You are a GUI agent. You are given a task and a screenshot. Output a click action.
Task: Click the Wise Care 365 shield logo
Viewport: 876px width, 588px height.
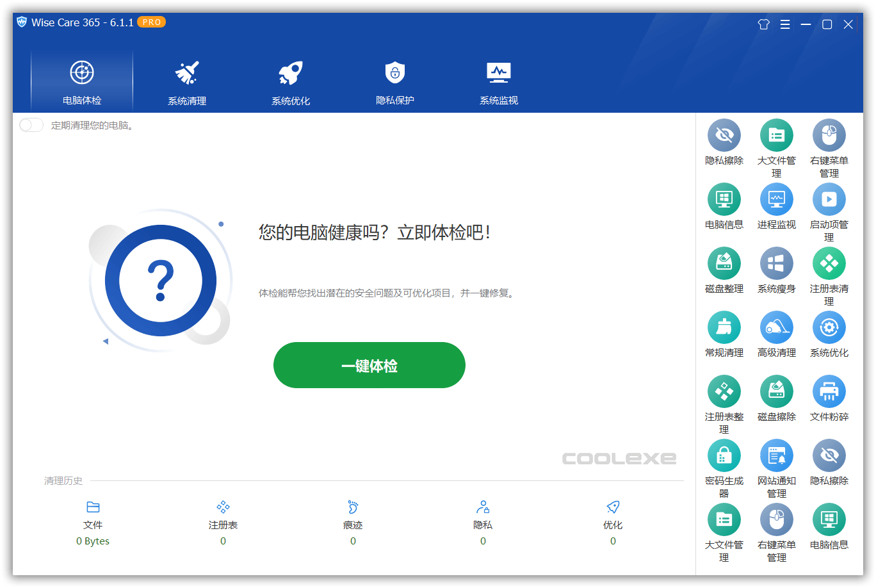22,22
